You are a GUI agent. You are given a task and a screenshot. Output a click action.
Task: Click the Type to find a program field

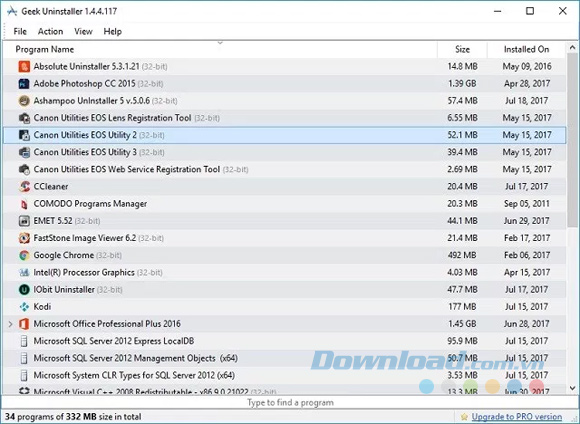click(x=290, y=402)
